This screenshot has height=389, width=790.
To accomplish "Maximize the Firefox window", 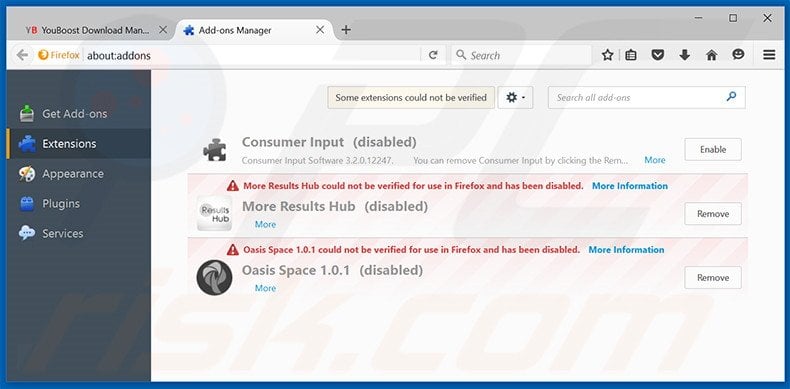I will [733, 18].
